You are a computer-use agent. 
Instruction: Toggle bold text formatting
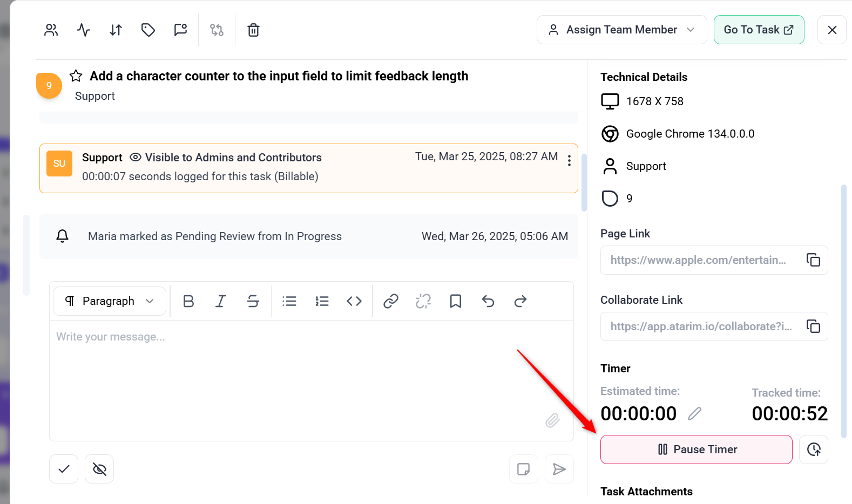pyautogui.click(x=188, y=301)
